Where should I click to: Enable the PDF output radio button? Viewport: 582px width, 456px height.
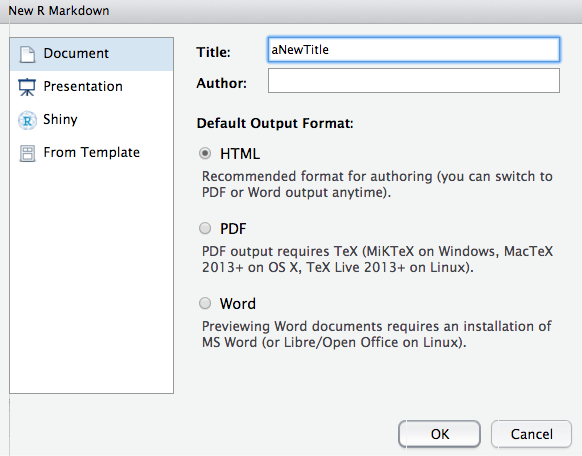pos(205,228)
